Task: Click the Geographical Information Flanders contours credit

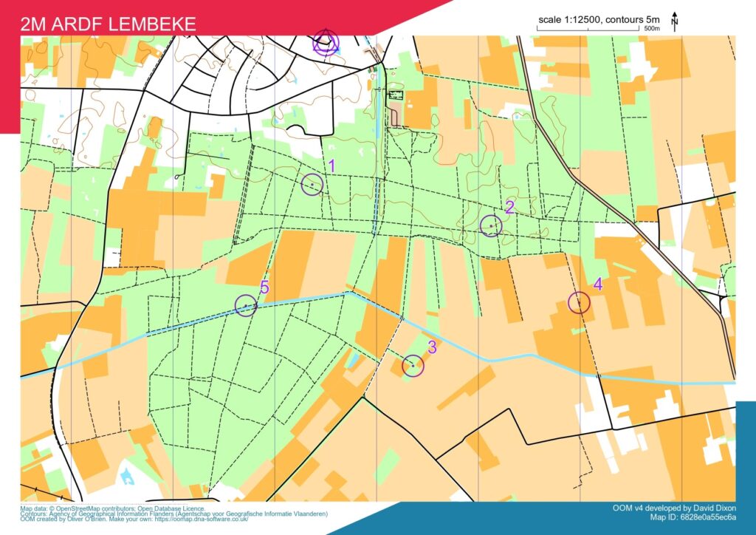Action: click(174, 514)
